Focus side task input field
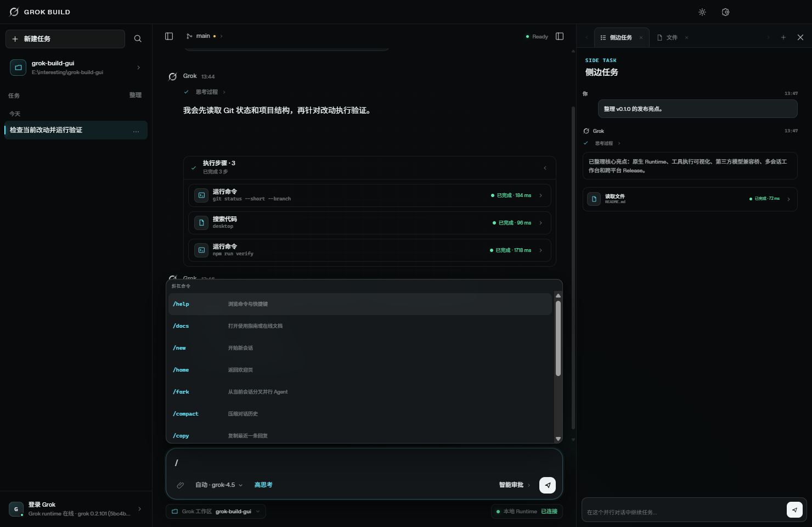The width and height of the screenshot is (812, 527). [x=684, y=512]
